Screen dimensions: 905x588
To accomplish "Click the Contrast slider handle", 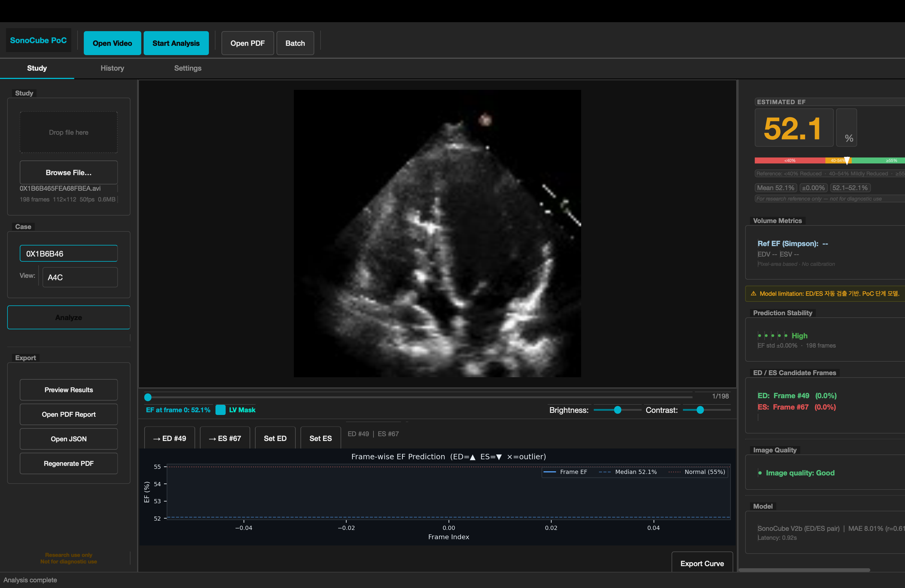I will [x=700, y=410].
